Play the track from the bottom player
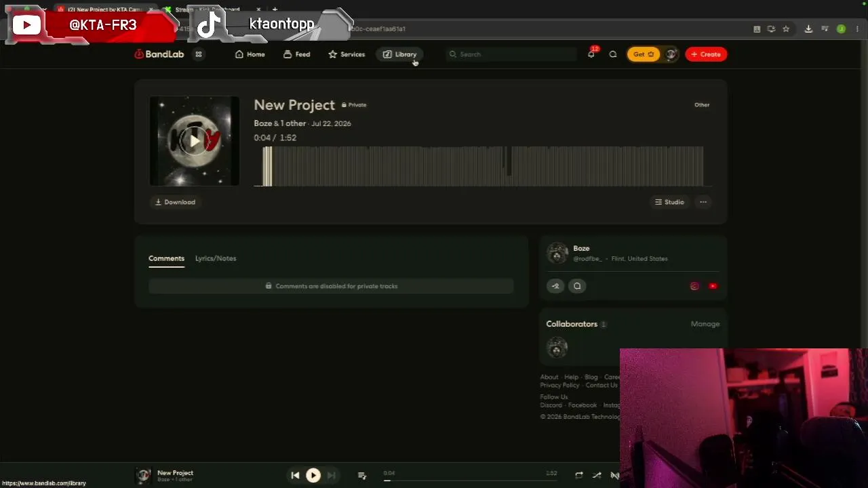Image resolution: width=868 pixels, height=488 pixels. (x=313, y=476)
